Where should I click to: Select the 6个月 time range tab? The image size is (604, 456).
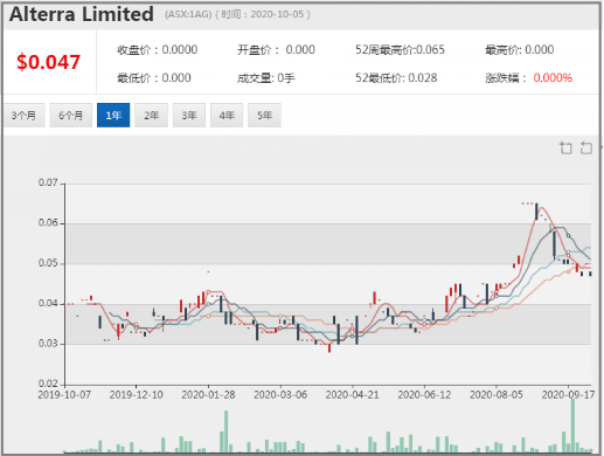point(71,115)
